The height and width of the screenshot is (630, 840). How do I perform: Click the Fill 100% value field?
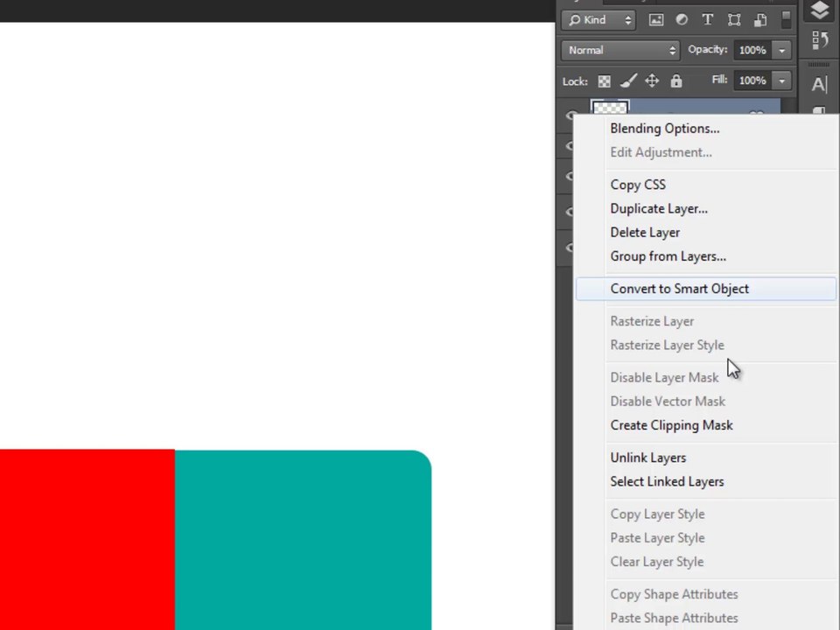click(752, 80)
